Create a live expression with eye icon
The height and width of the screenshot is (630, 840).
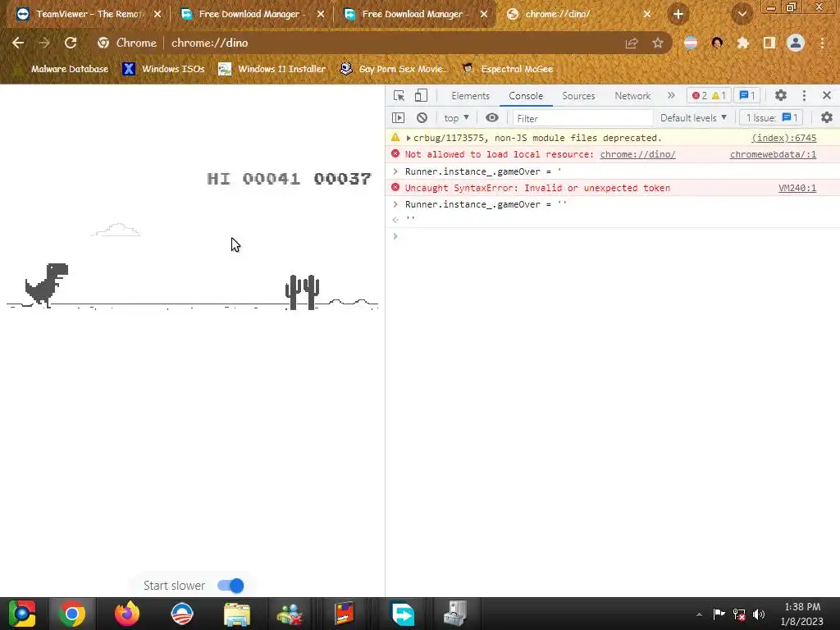[x=492, y=118]
